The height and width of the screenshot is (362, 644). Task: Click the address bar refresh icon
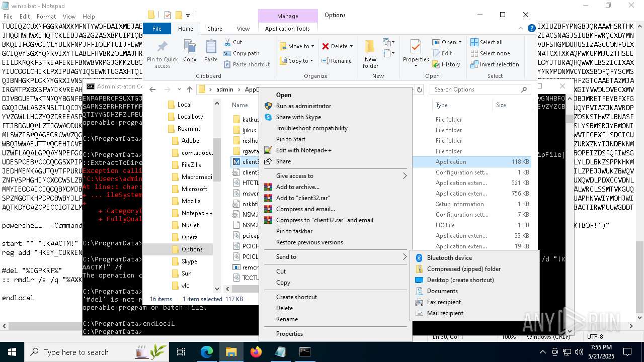[420, 89]
